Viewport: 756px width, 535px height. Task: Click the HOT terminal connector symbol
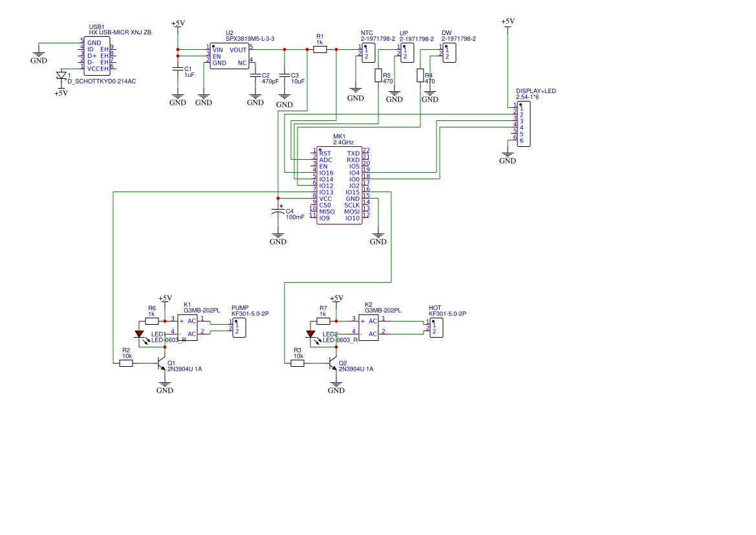click(x=437, y=328)
